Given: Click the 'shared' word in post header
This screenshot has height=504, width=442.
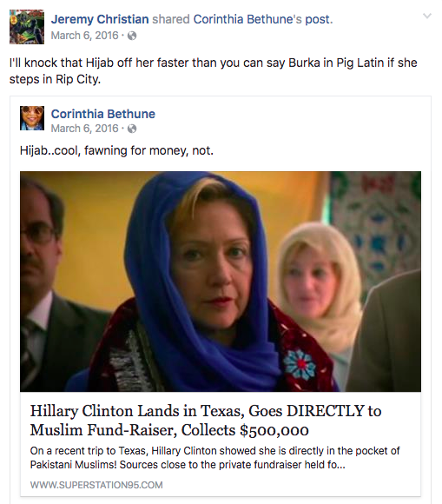Looking at the screenshot, I should click(x=171, y=19).
